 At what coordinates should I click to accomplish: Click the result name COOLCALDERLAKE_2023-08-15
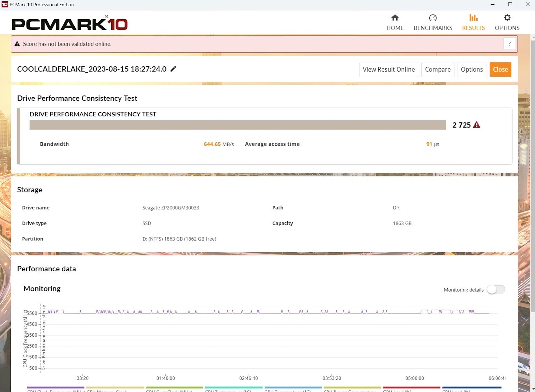[x=92, y=69]
